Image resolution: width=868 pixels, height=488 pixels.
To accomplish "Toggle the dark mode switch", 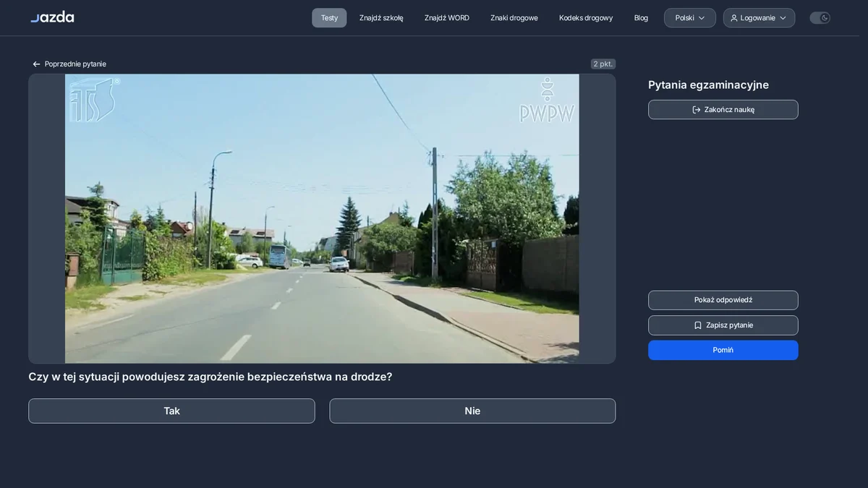I will [x=820, y=18].
